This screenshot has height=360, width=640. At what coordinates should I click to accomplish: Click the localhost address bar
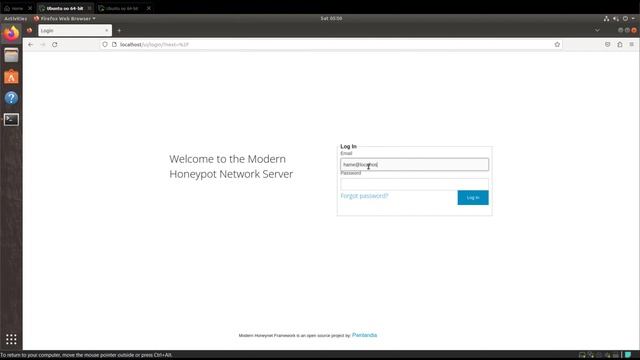click(x=331, y=44)
